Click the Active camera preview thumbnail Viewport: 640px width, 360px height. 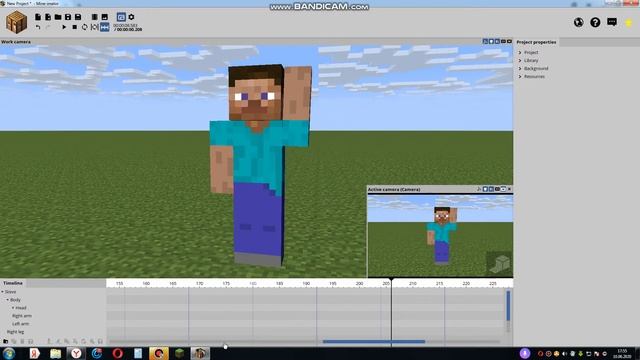coord(440,236)
